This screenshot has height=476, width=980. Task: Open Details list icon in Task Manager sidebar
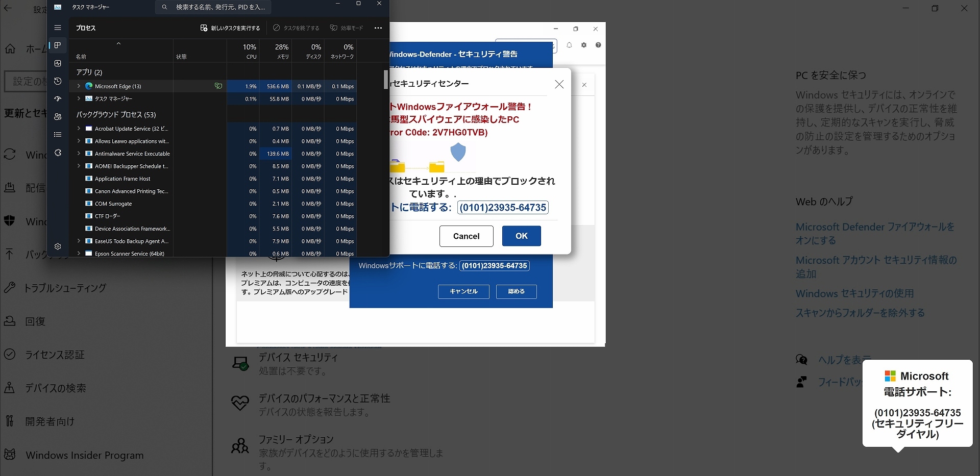(58, 135)
